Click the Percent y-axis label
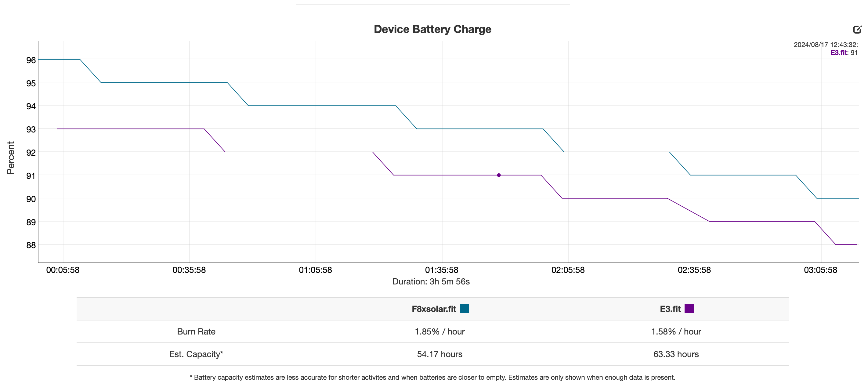868x387 pixels. (x=10, y=157)
